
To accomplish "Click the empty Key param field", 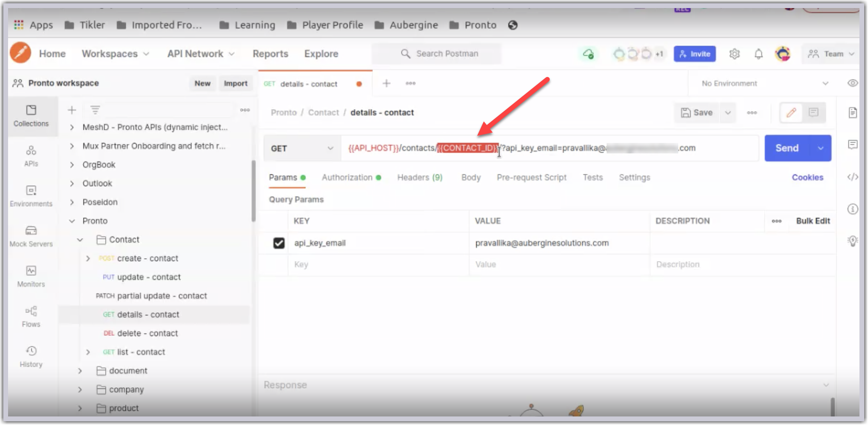I will [x=378, y=264].
